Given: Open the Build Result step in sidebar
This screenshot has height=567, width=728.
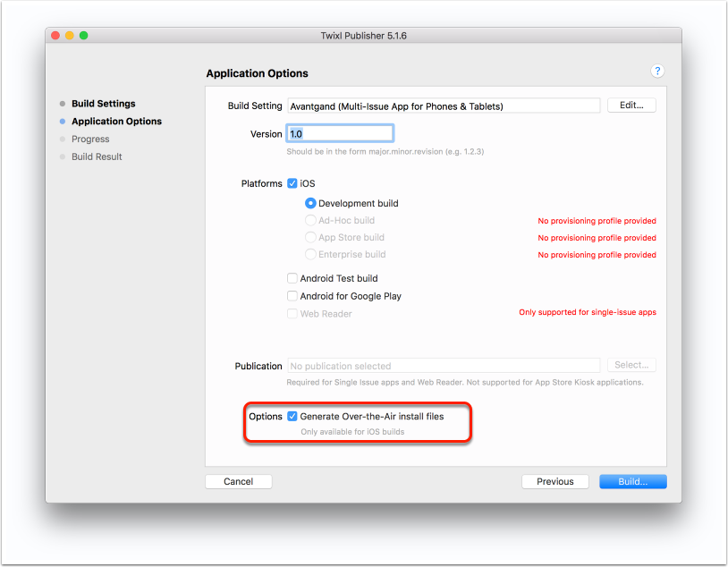Looking at the screenshot, I should 97,157.
